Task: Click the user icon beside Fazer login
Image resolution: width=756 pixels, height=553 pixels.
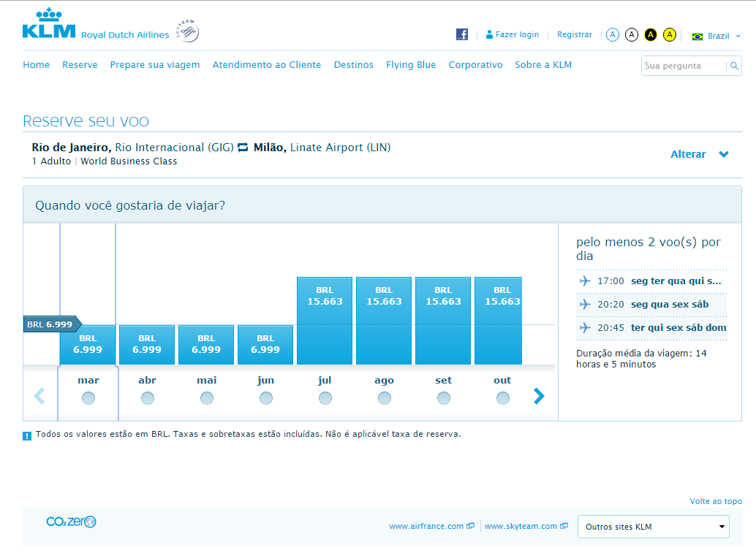Action: 489,34
